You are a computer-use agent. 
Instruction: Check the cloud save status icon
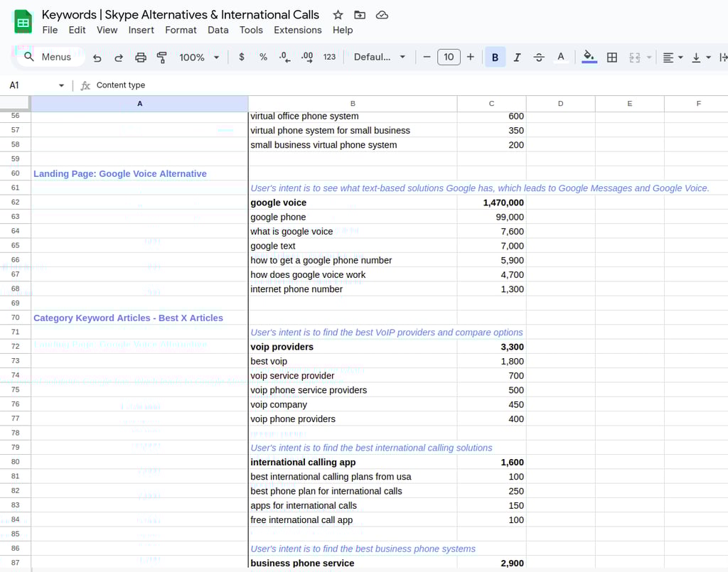382,15
